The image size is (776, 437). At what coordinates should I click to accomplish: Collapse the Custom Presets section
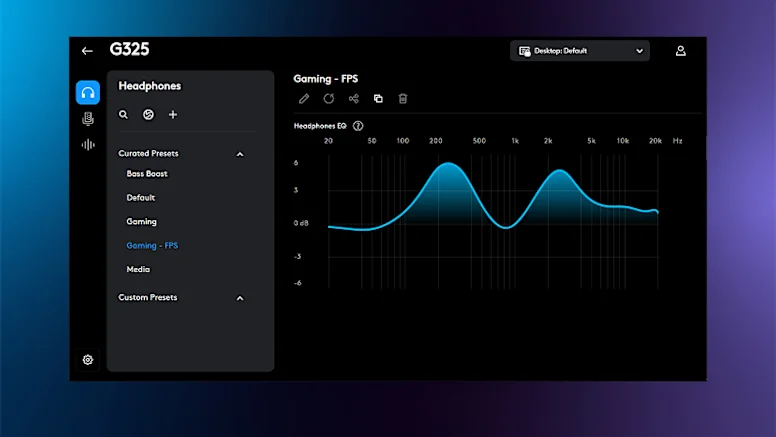(240, 298)
